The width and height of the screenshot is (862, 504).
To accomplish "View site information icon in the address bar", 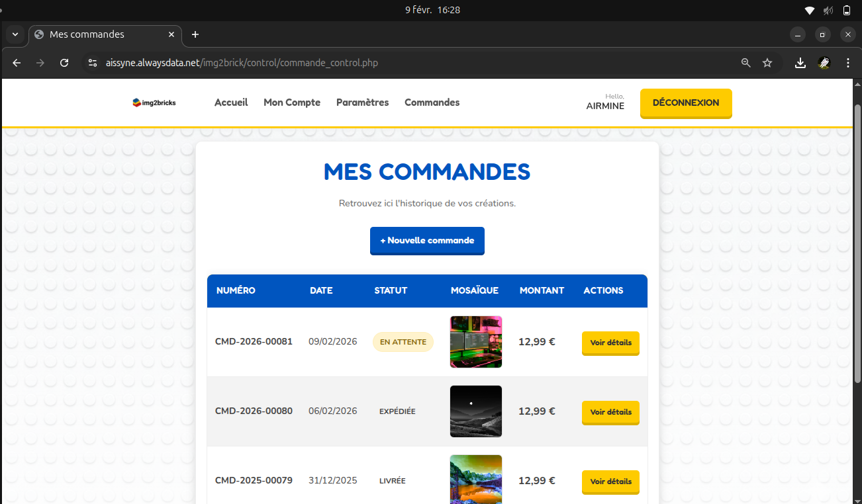I will pos(93,62).
